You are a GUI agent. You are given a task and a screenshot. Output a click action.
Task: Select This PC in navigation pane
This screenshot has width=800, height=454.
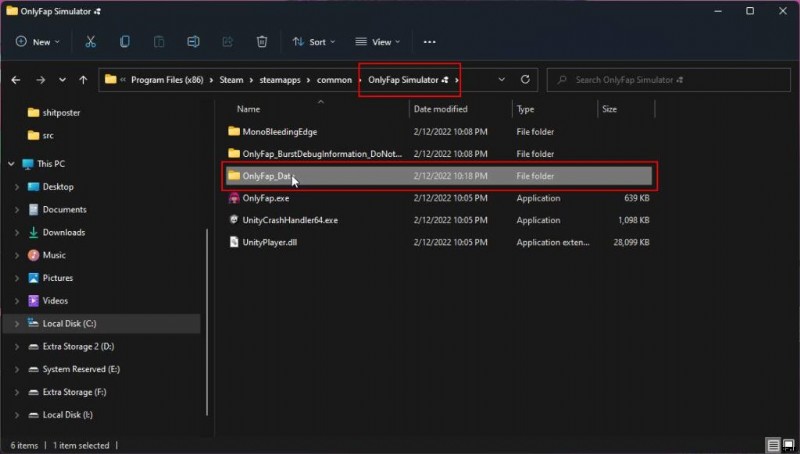[x=51, y=164]
